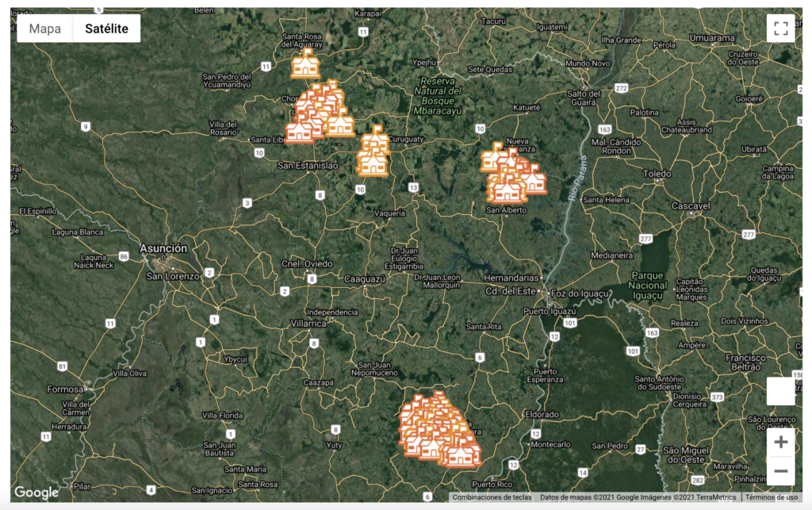The width and height of the screenshot is (812, 510).
Task: Zoom out using the minus button
Action: click(780, 471)
